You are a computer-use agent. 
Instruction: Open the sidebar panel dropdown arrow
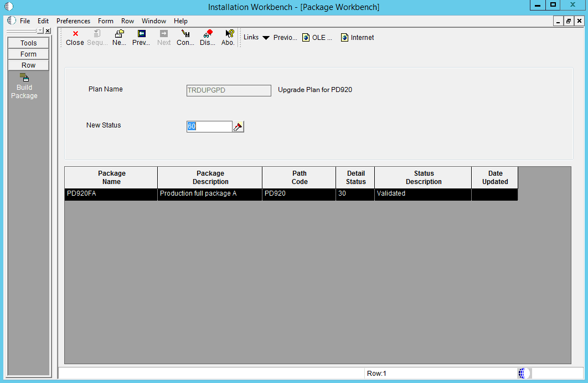click(40, 30)
